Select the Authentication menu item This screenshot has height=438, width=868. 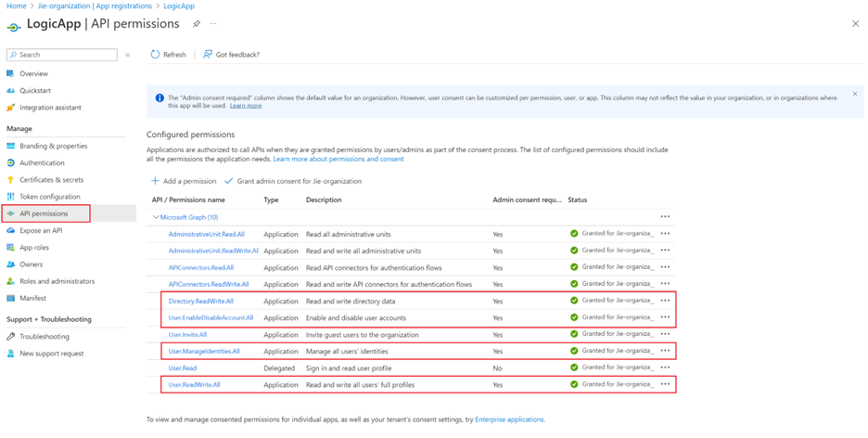pos(42,162)
